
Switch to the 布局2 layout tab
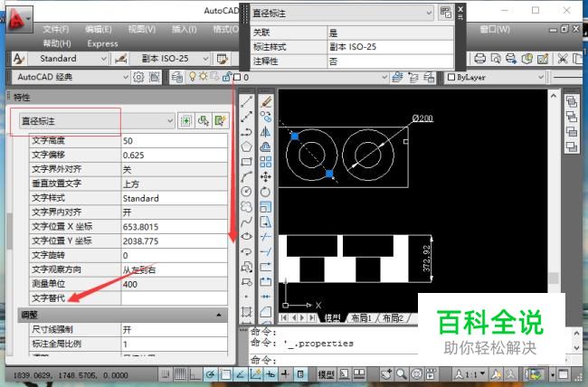click(x=393, y=318)
